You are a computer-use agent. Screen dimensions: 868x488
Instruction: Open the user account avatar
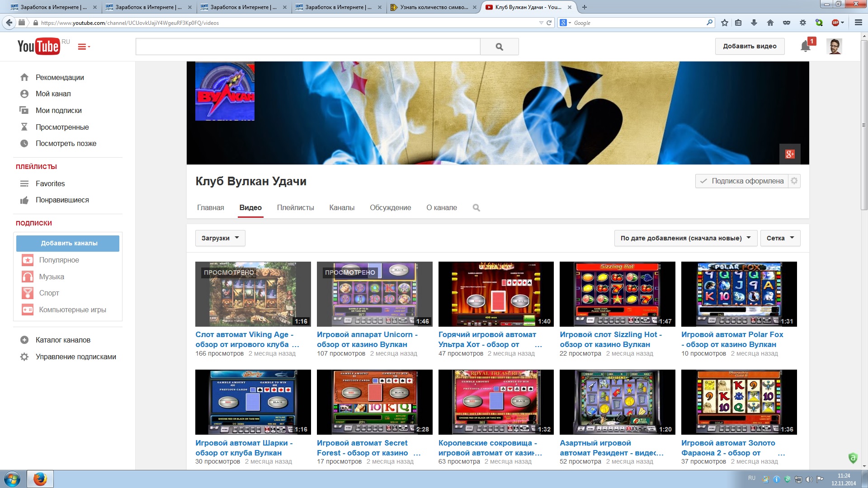click(x=834, y=46)
